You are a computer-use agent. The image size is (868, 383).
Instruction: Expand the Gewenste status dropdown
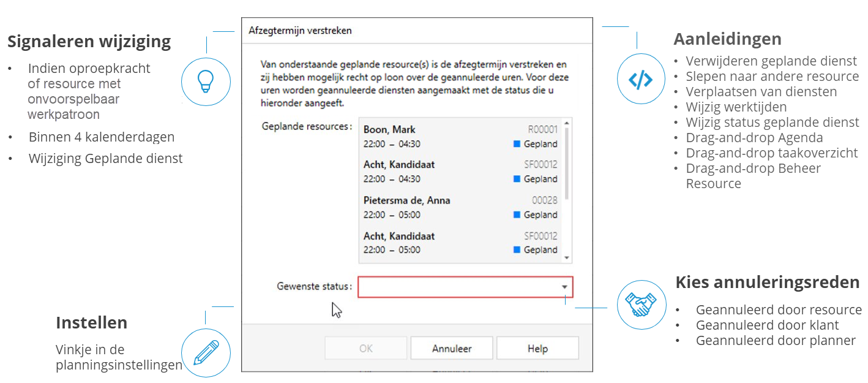[x=564, y=287]
